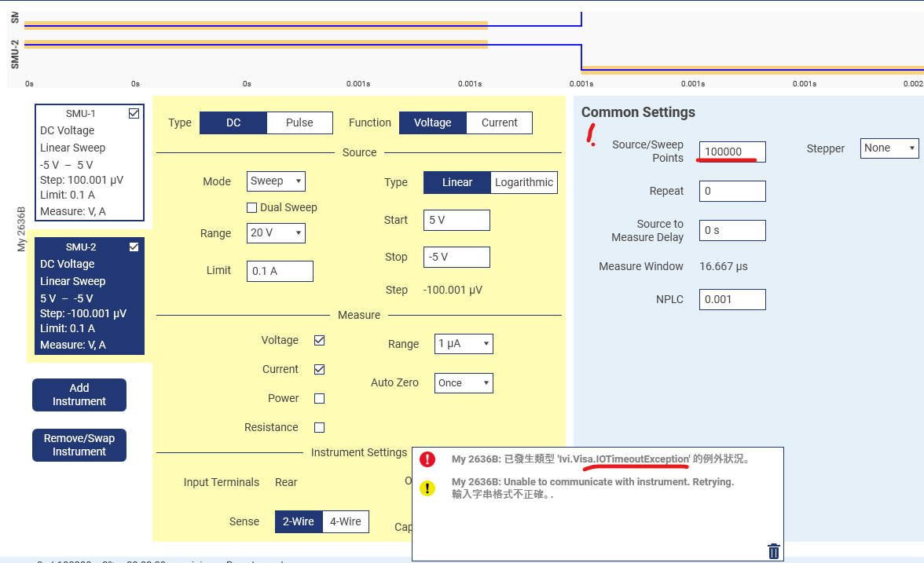Click the yellow warning icon for communication retry message
The image size is (924, 563).
[x=427, y=488]
